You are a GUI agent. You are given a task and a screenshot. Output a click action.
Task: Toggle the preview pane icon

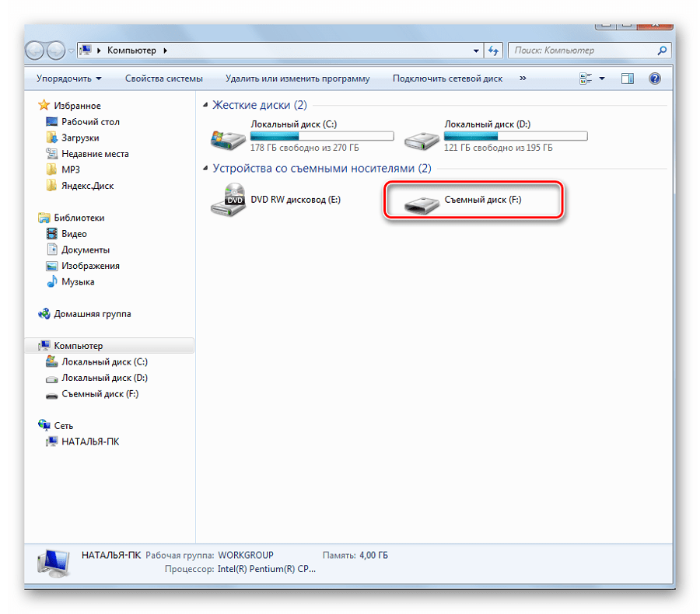coord(627,78)
